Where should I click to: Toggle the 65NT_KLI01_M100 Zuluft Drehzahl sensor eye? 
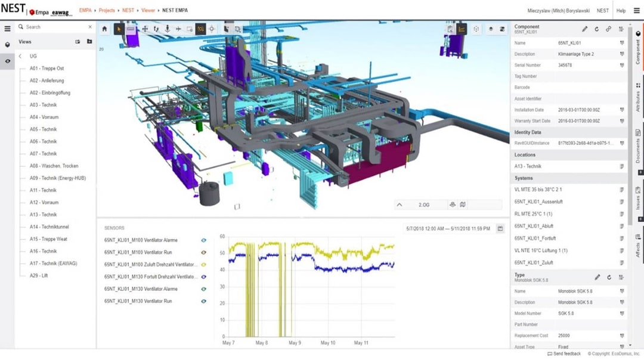pos(203,264)
